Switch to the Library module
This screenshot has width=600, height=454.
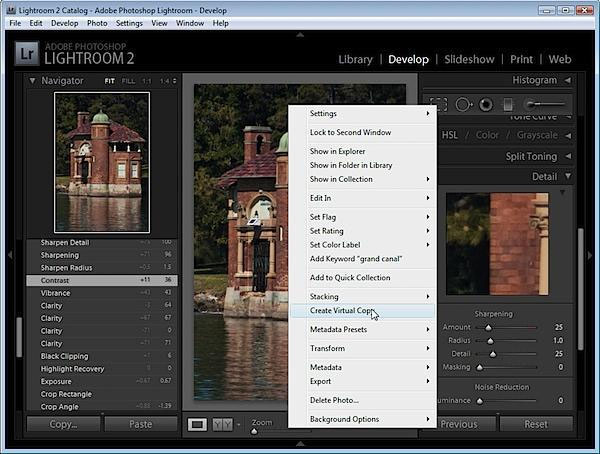coord(355,59)
